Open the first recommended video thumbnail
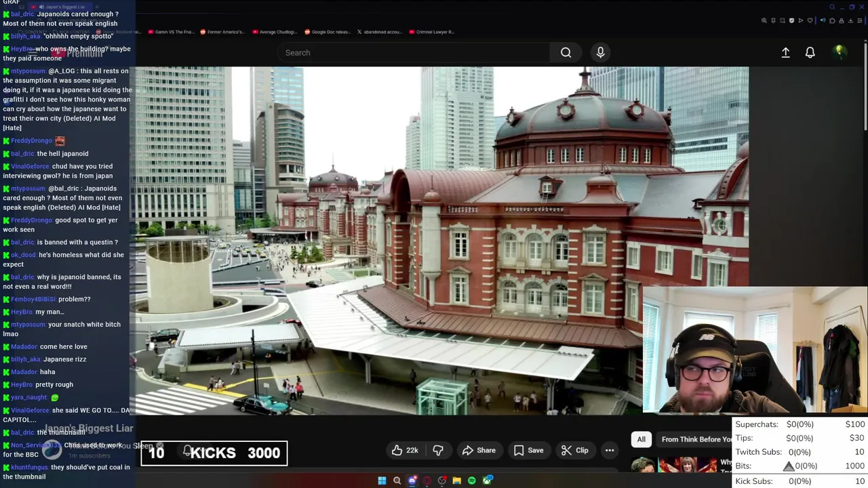This screenshot has width=868, height=488. (673, 465)
